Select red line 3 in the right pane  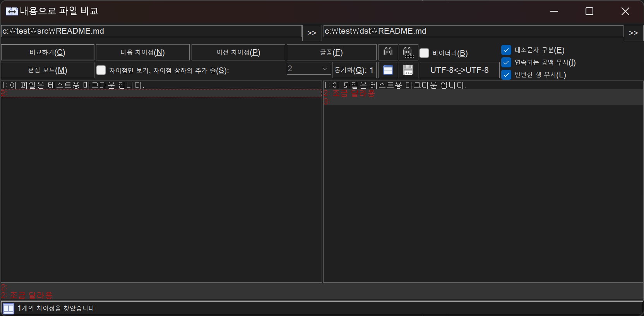coord(483,101)
